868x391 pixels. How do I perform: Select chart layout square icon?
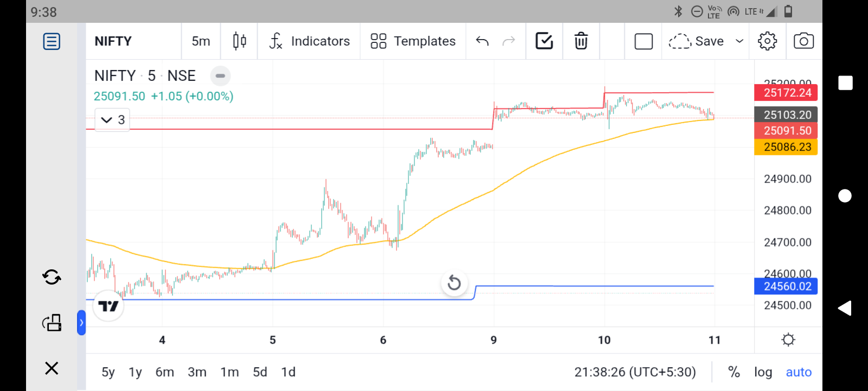click(x=643, y=41)
